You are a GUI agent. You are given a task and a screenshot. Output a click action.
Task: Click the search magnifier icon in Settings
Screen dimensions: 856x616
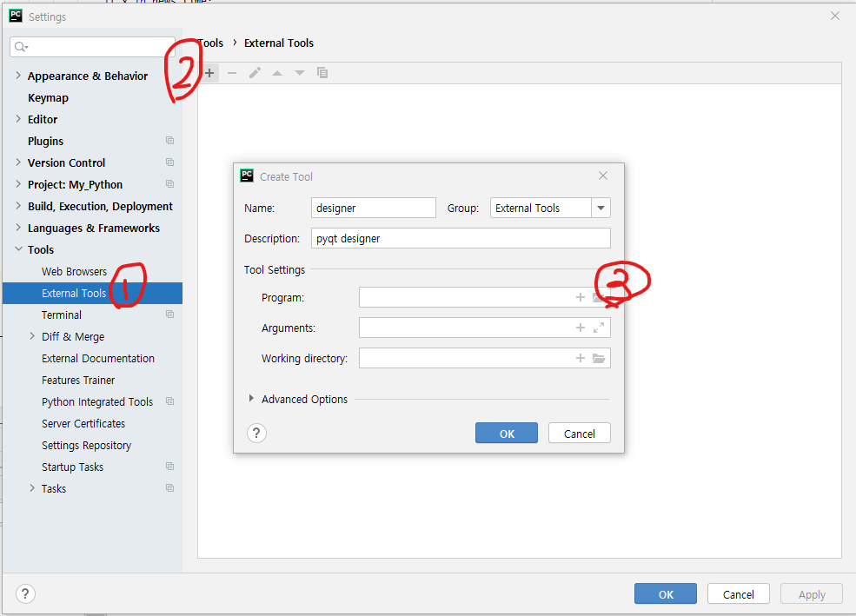click(x=21, y=47)
